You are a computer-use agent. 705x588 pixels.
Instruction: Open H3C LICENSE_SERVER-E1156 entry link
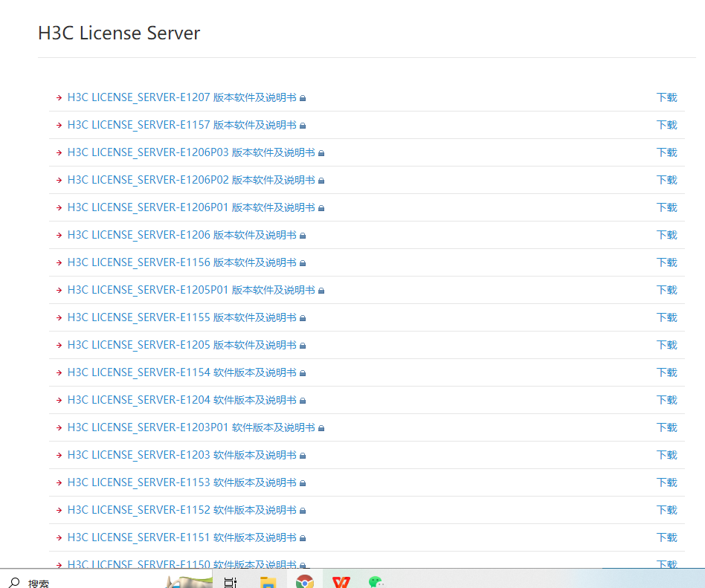pos(182,262)
